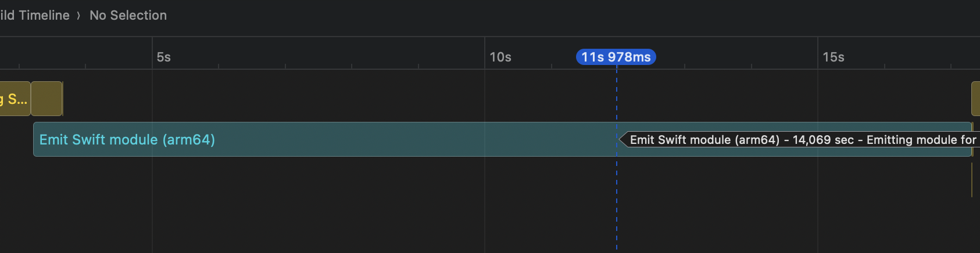Click the ruler tick just before 15s
The image size is (980, 253).
[x=752, y=66]
